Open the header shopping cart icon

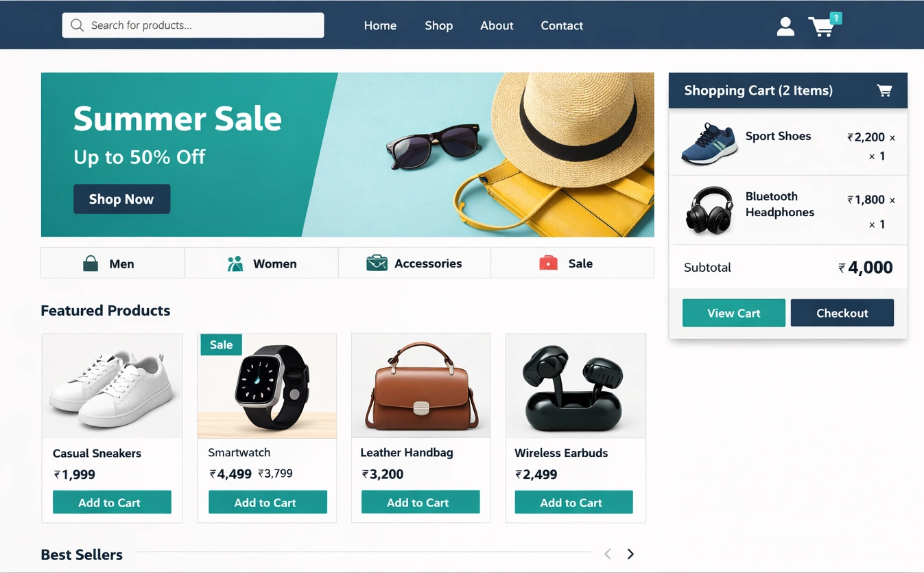(822, 26)
